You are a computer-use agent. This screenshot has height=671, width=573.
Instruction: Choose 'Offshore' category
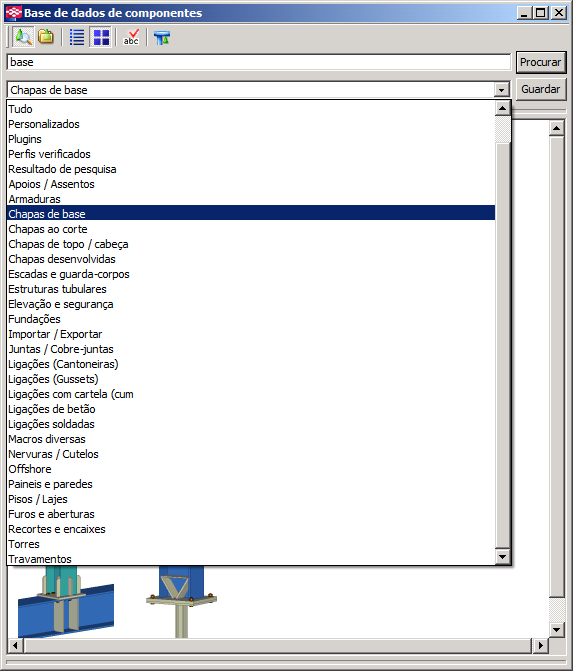251,469
